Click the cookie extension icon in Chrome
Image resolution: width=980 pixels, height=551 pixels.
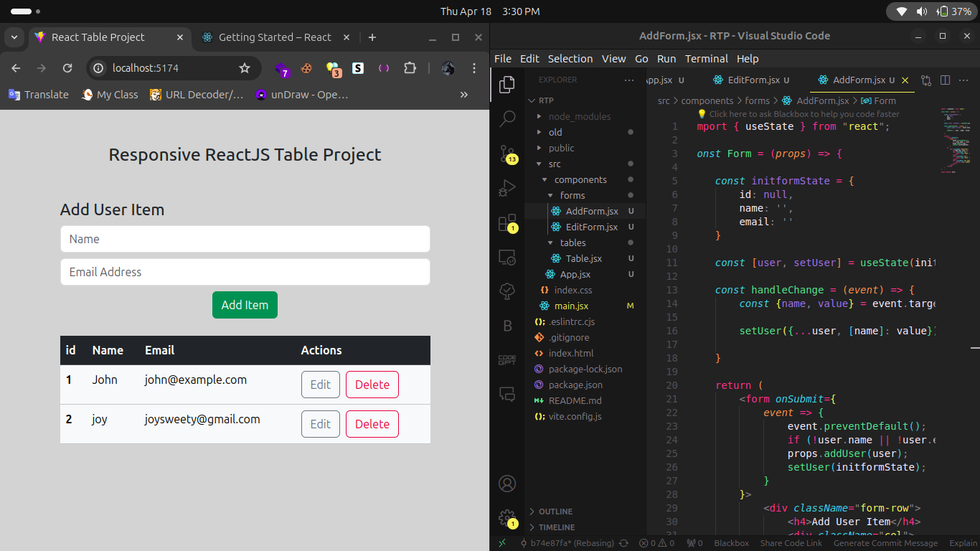click(306, 68)
